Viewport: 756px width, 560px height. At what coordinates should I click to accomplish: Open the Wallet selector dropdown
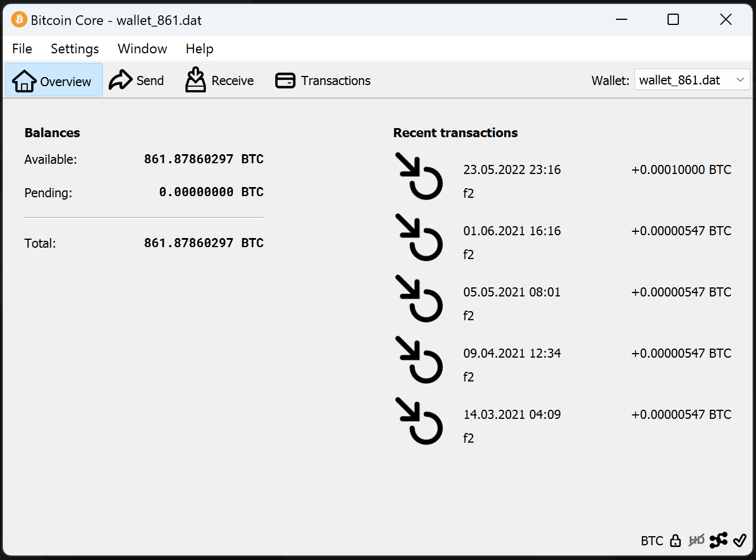coord(692,80)
